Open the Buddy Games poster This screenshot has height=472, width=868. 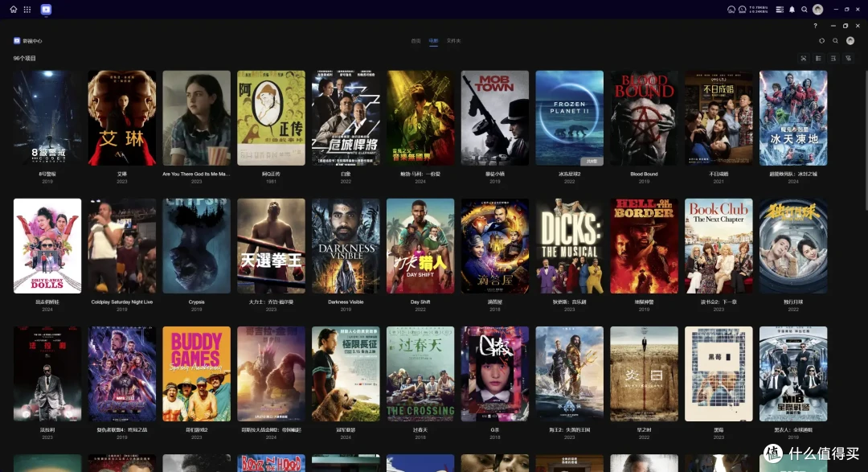(197, 374)
